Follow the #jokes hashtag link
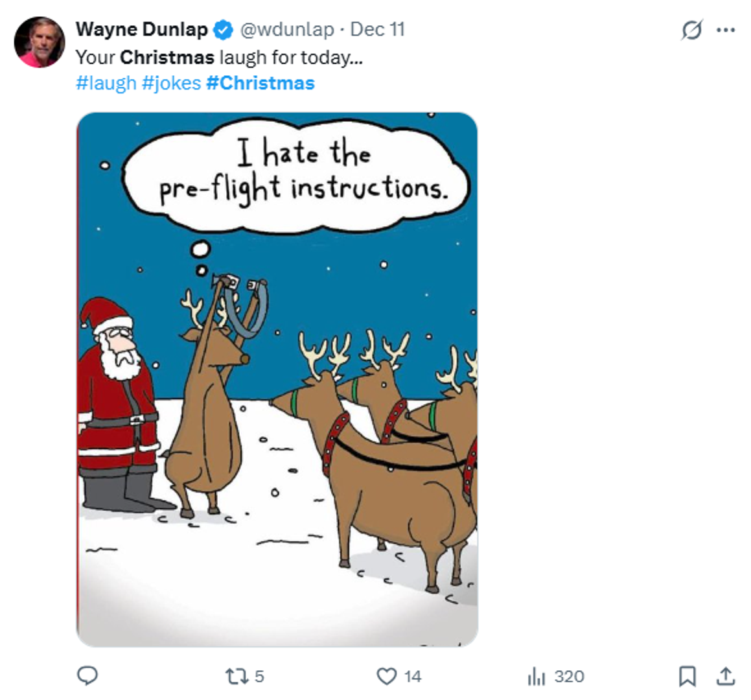Screen dimensions: 751x700 [171, 84]
